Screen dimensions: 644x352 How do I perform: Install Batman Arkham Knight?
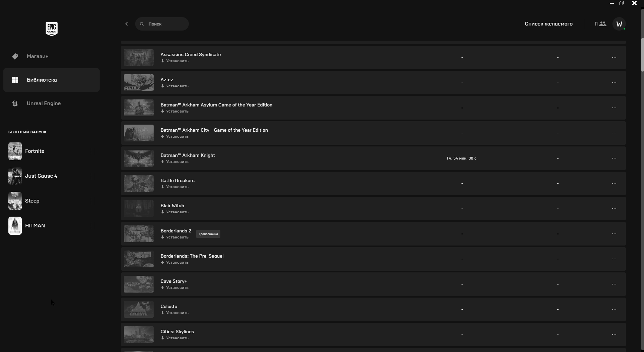pos(175,162)
